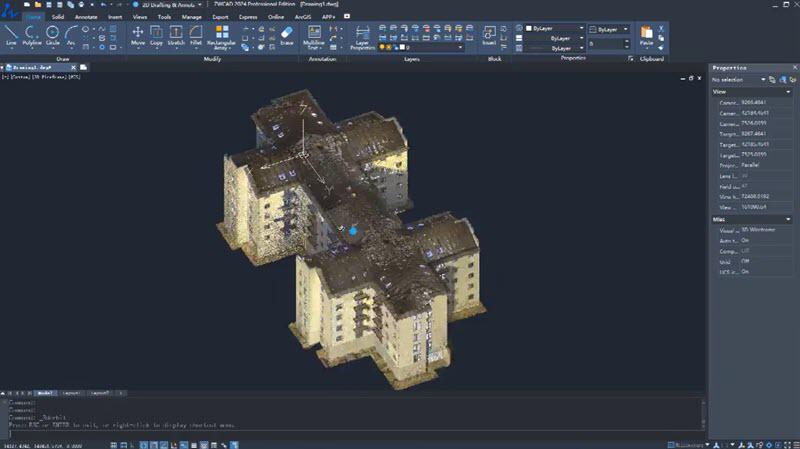
Task: Click the ByLayer color swatch
Action: point(529,29)
